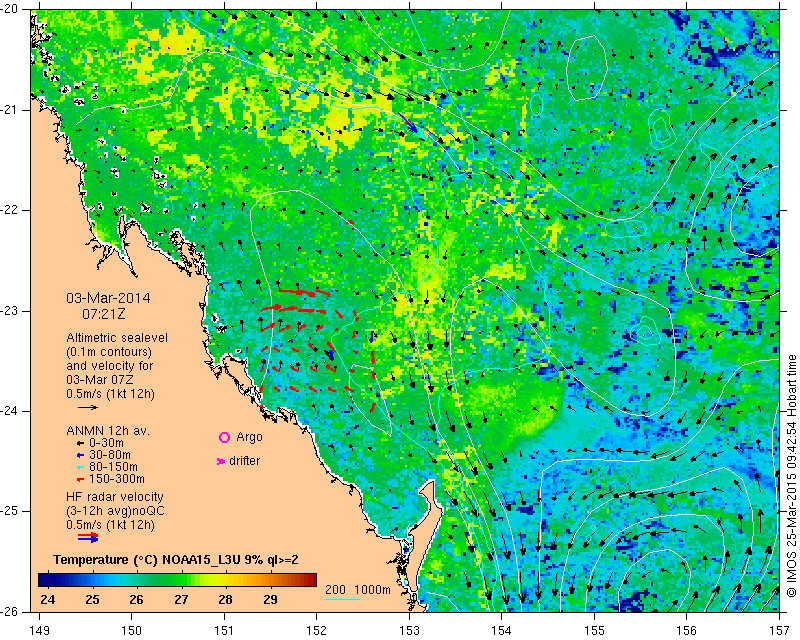The height and width of the screenshot is (640, 800).
Task: Click the cyan 200m isobath legend line
Action: click(343, 599)
